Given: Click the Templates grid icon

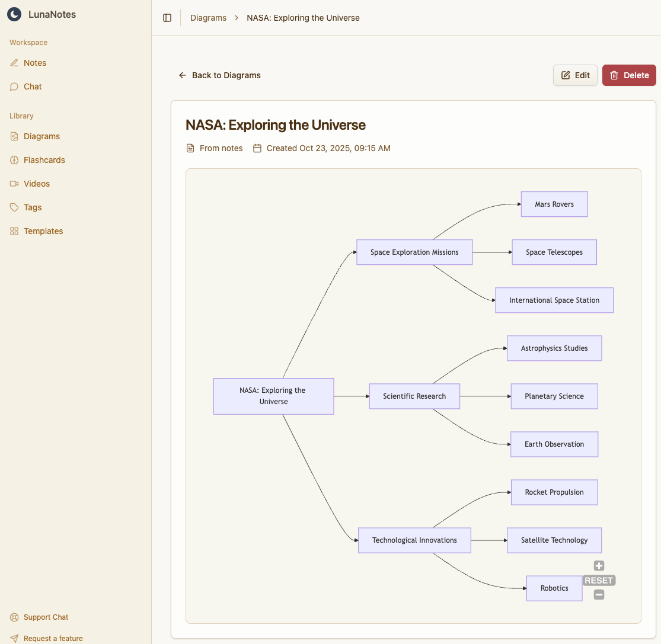Looking at the screenshot, I should 14,231.
